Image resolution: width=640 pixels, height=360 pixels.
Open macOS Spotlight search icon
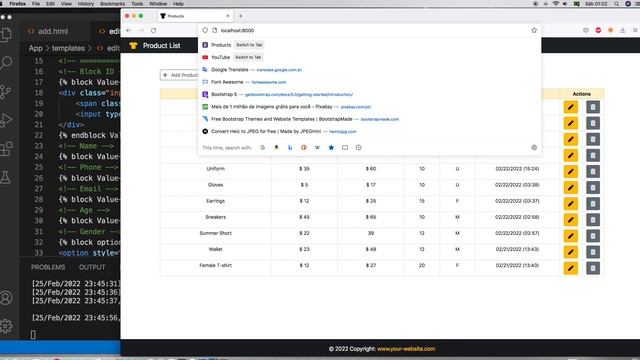click(616, 4)
